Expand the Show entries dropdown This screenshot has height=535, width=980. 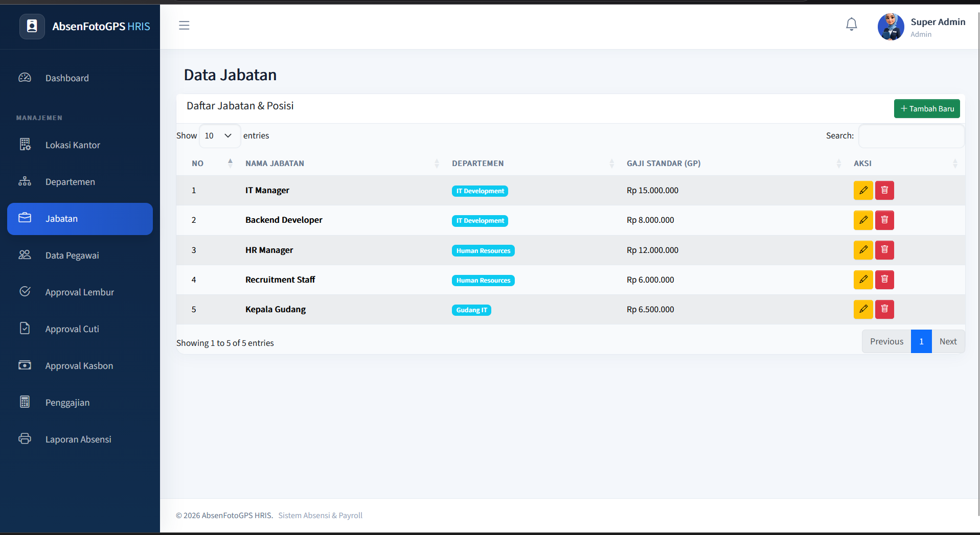point(219,135)
